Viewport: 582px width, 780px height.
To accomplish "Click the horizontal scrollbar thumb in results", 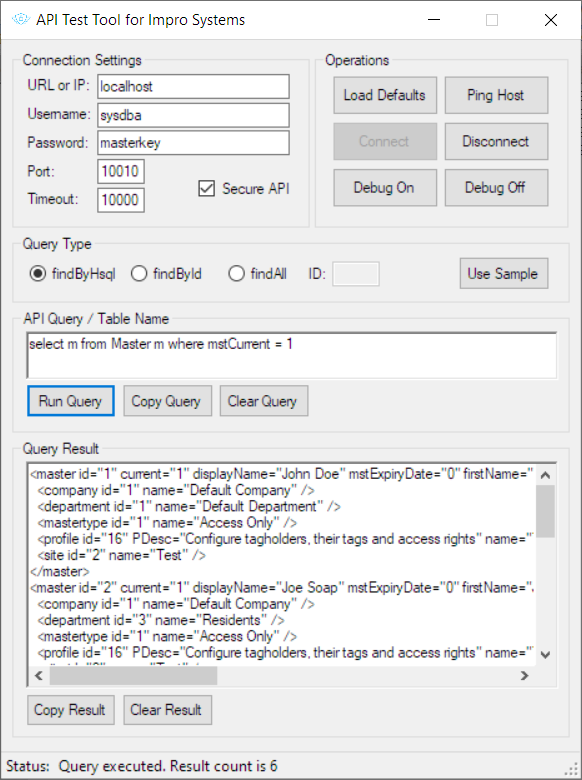I will [x=133, y=676].
